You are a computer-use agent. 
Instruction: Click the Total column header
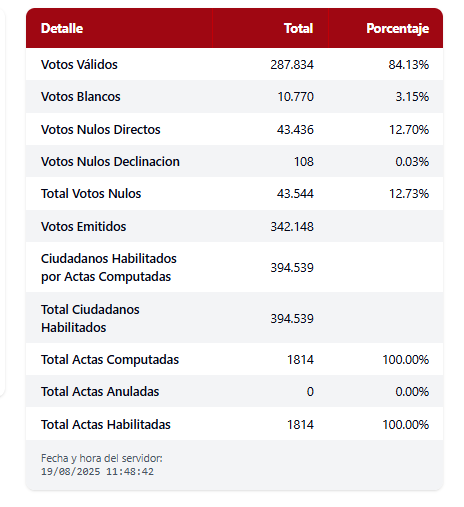coord(298,28)
